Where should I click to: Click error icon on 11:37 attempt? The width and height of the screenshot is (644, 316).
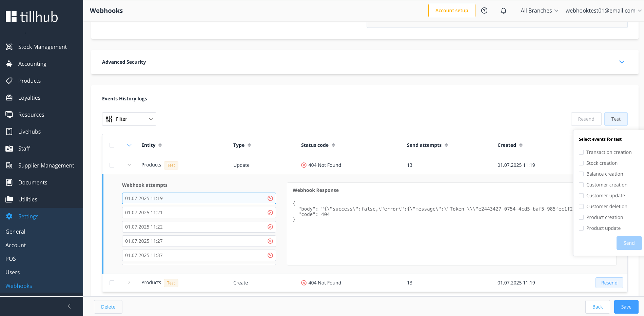270,255
